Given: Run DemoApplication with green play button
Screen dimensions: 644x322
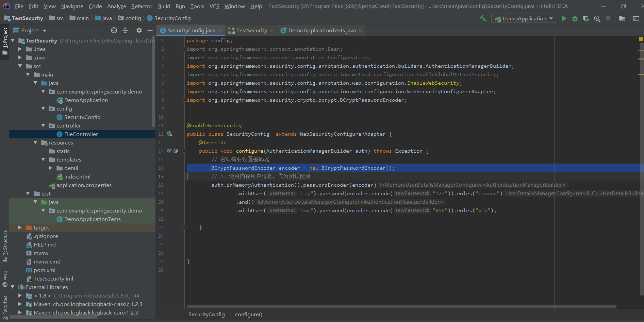Looking at the screenshot, I should click(x=564, y=18).
